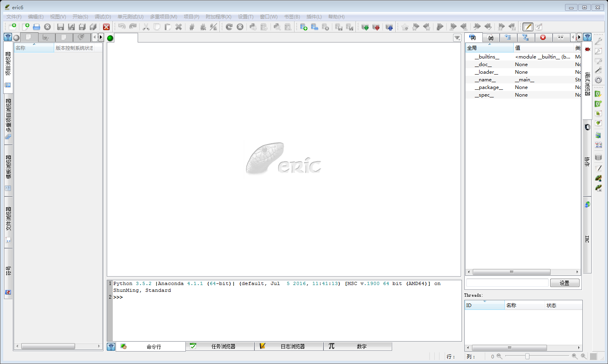This screenshot has height=364, width=608.
Task: Click left scroll arrow of project browser tabs
Action: 95,37
